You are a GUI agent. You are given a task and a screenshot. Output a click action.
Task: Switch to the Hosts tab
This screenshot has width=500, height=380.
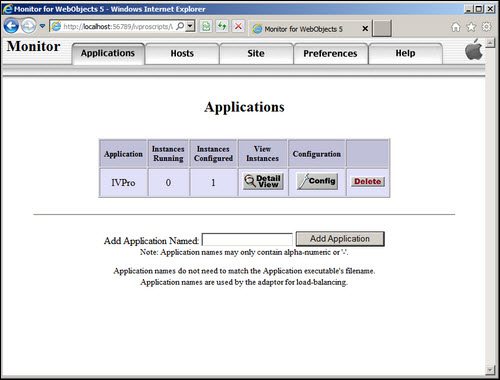[x=182, y=54]
